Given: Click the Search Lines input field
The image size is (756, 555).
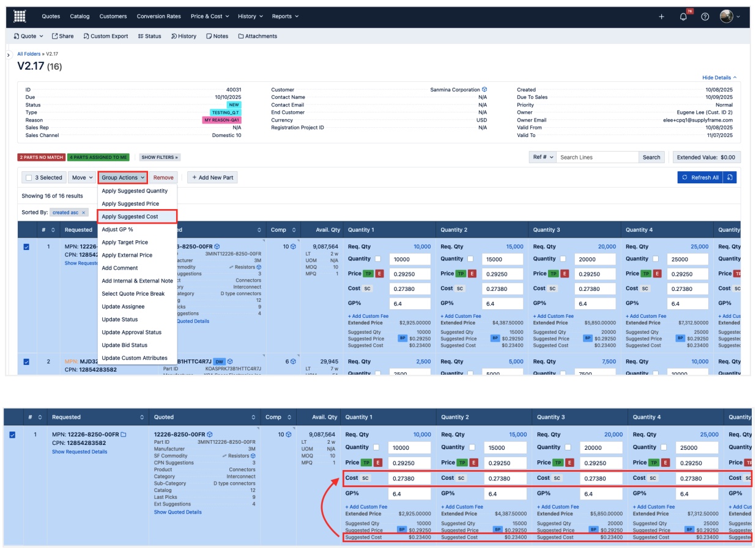Looking at the screenshot, I should (x=597, y=157).
